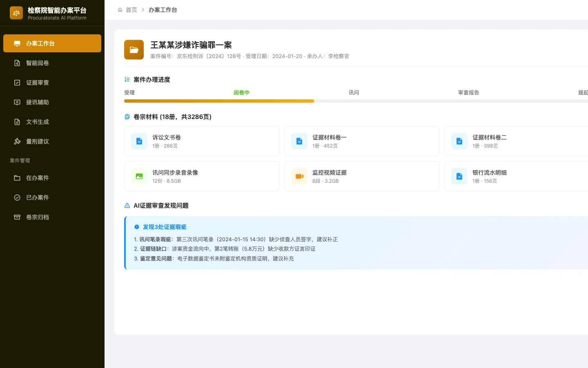The height and width of the screenshot is (368, 588).
Task: Click the document-search icon beside 智能阅卷
Action: point(17,63)
